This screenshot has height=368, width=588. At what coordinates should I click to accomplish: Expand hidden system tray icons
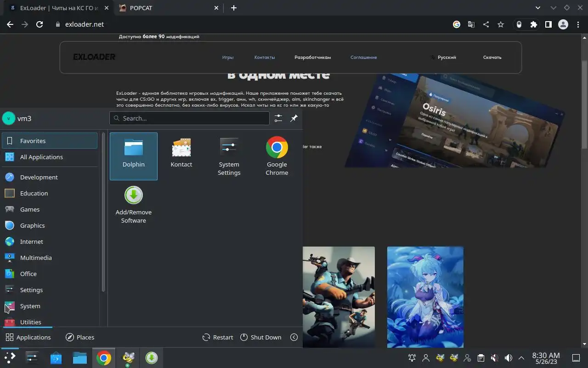(x=521, y=358)
